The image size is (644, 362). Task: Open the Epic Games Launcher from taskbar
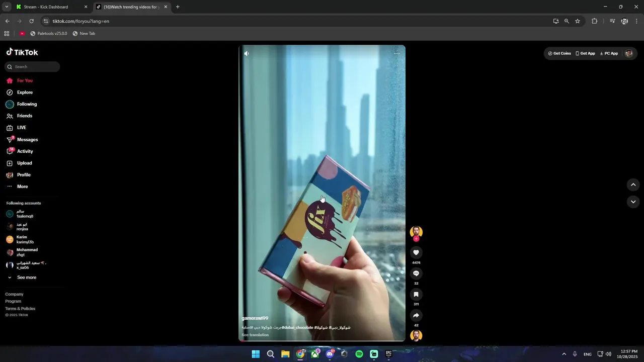click(389, 354)
